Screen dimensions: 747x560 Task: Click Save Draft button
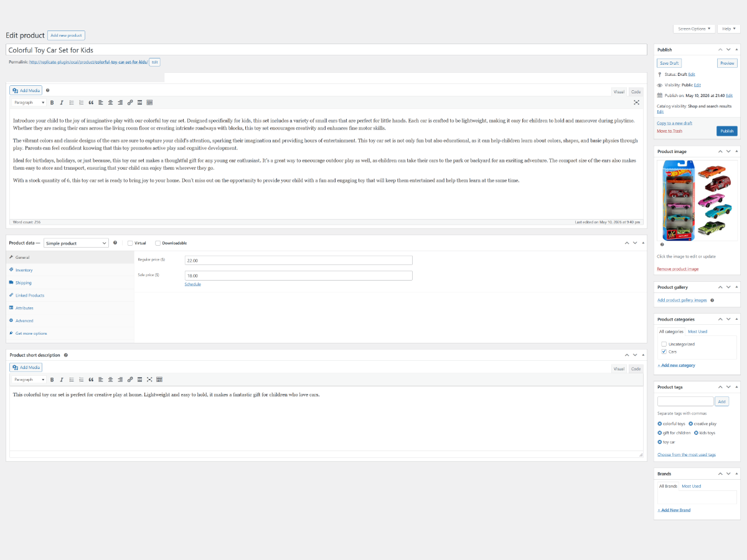[669, 63]
